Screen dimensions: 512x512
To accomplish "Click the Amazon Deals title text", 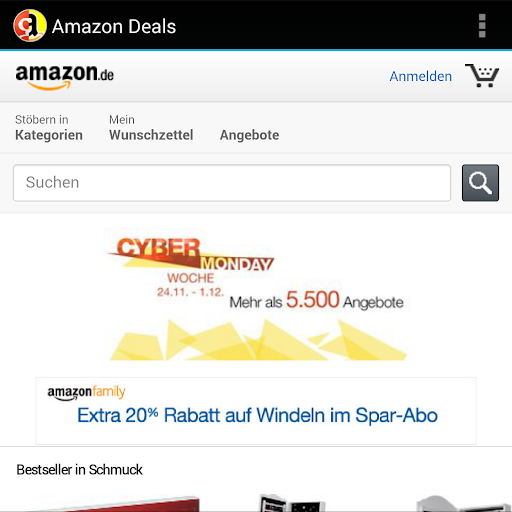I will [114, 26].
